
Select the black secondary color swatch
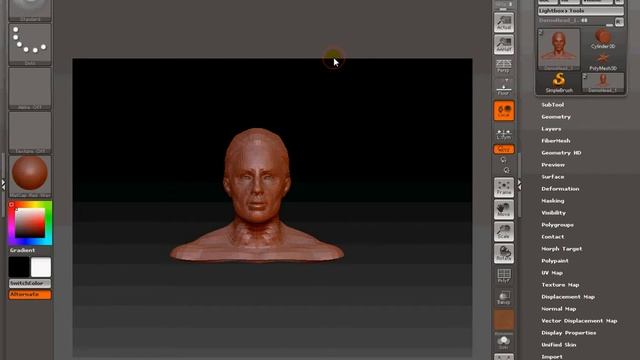click(x=19, y=267)
